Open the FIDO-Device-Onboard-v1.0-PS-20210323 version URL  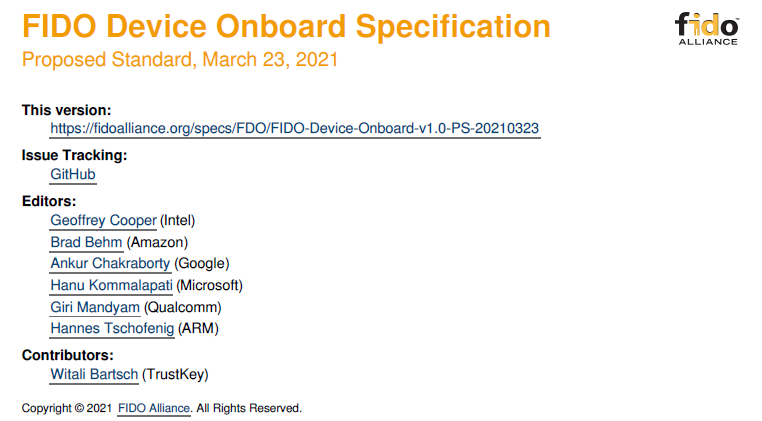coord(295,129)
